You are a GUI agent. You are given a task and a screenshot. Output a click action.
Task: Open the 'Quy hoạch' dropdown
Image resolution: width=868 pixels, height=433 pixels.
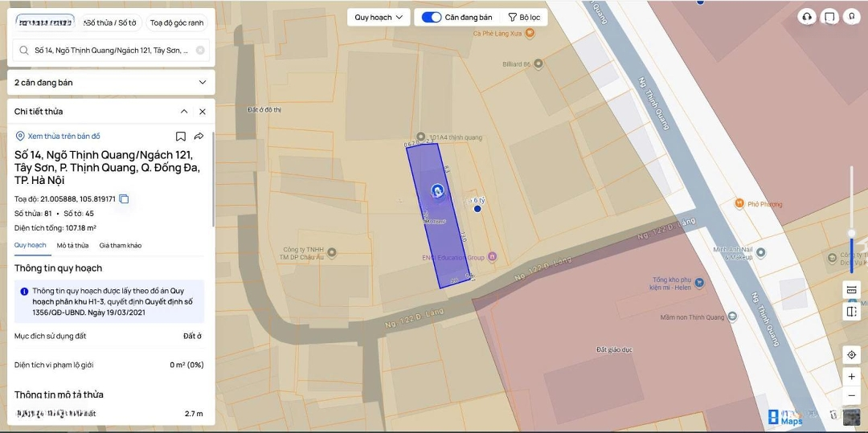(x=379, y=17)
